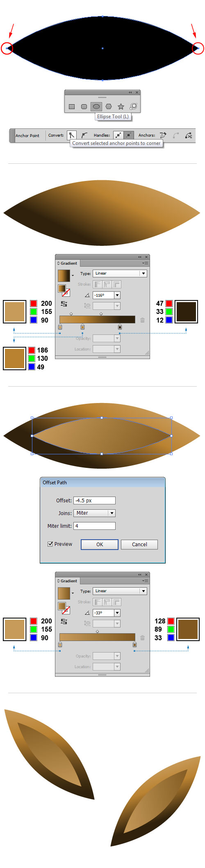Image resolution: width=205 pixels, height=868 pixels.
Task: Open the -33° angle dropdown arrow
Action: click(117, 613)
